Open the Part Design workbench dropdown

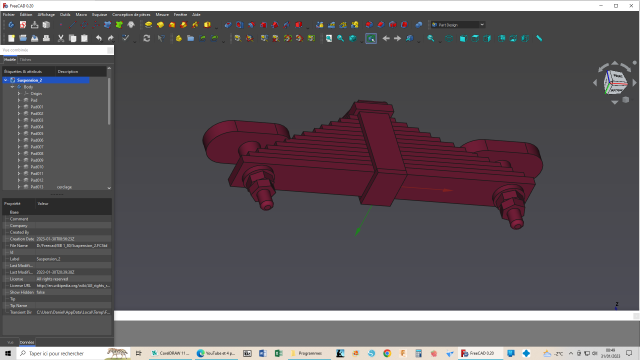[458, 25]
